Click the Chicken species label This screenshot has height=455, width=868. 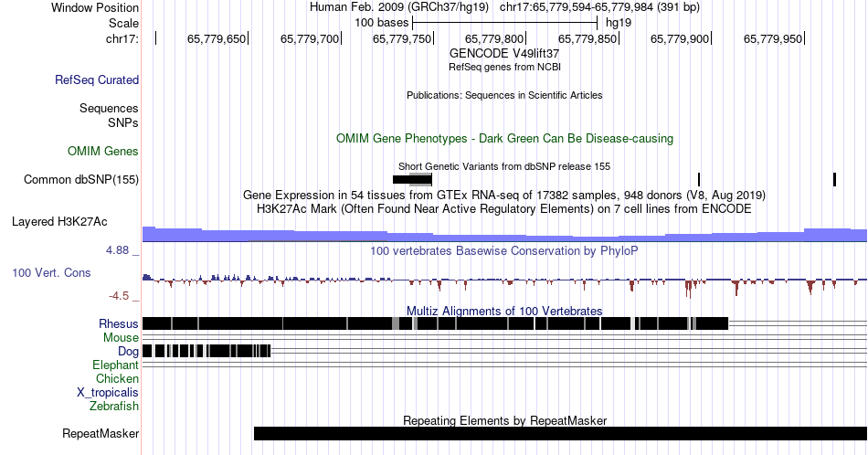point(117,378)
